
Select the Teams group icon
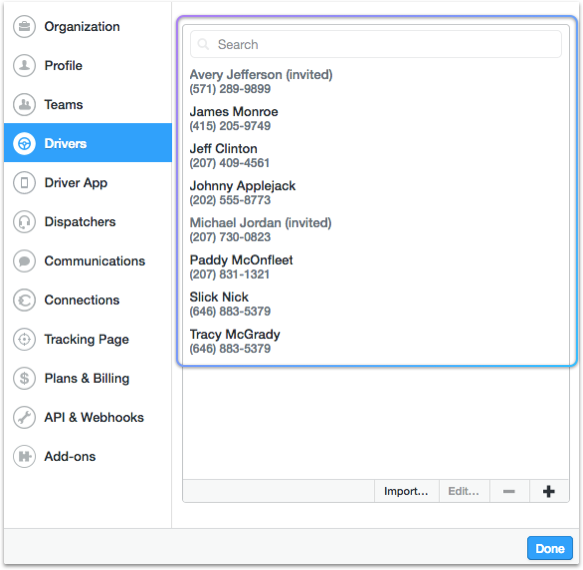pyautogui.click(x=24, y=104)
